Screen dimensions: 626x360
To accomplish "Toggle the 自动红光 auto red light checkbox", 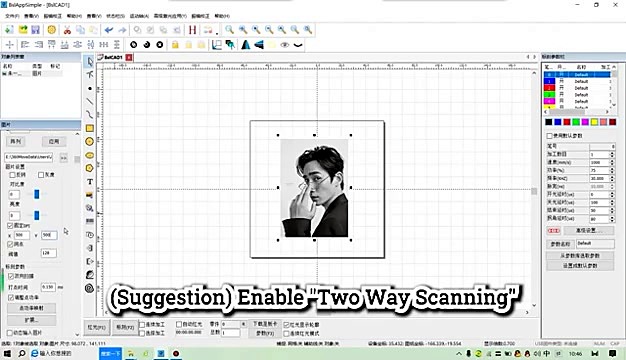I will tap(179, 324).
